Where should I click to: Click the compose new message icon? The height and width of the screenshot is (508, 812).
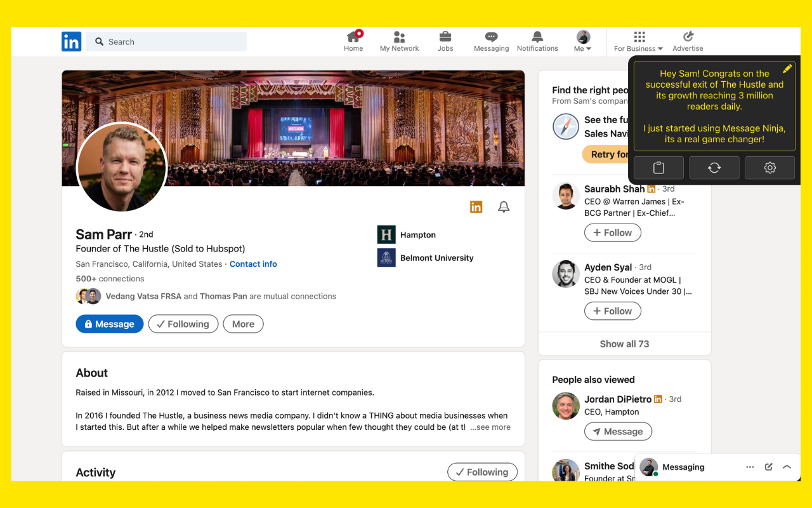tap(768, 467)
